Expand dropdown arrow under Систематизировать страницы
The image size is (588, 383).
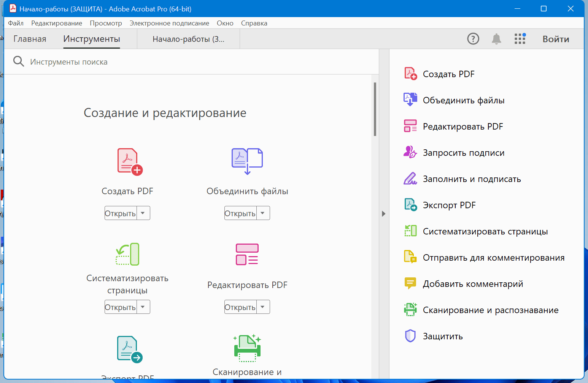click(x=143, y=307)
